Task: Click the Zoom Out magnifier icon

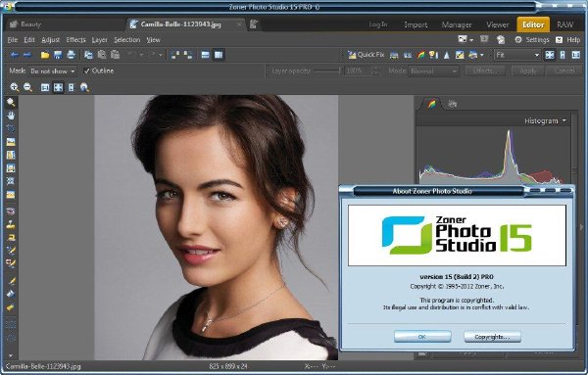Action: coord(27,87)
